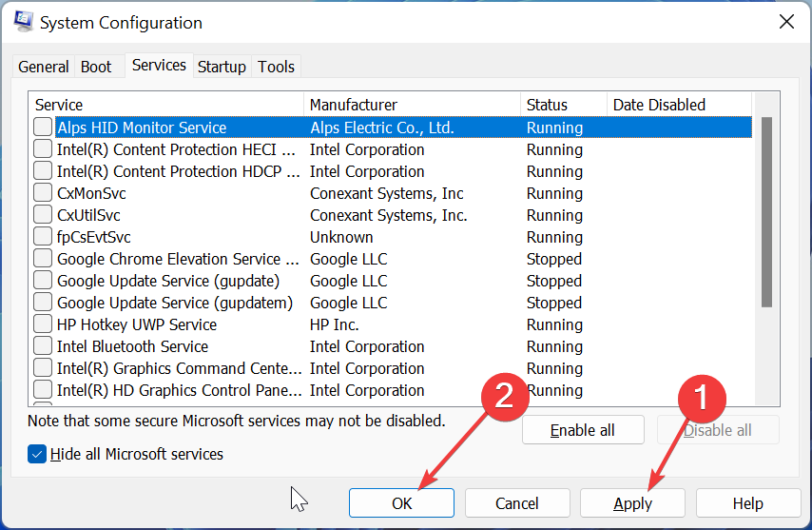Switch to the Startup tab

[x=222, y=67]
